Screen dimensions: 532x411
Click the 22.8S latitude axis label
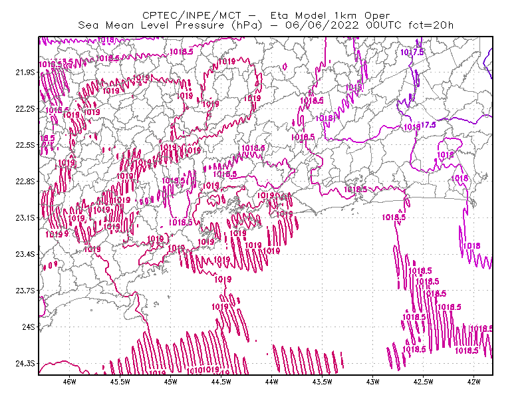point(25,182)
